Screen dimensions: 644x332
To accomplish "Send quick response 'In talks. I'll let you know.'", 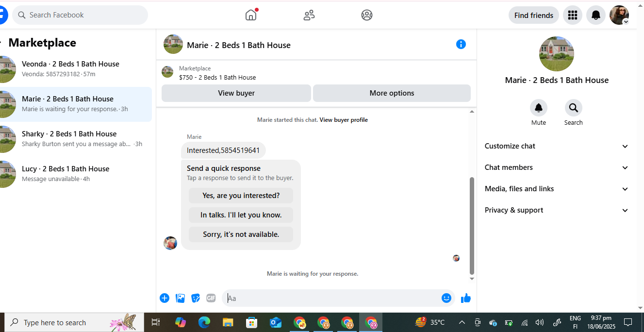I will pyautogui.click(x=241, y=215).
